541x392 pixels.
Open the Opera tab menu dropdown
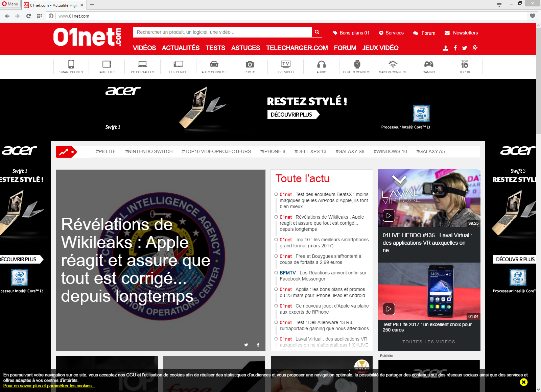499,5
